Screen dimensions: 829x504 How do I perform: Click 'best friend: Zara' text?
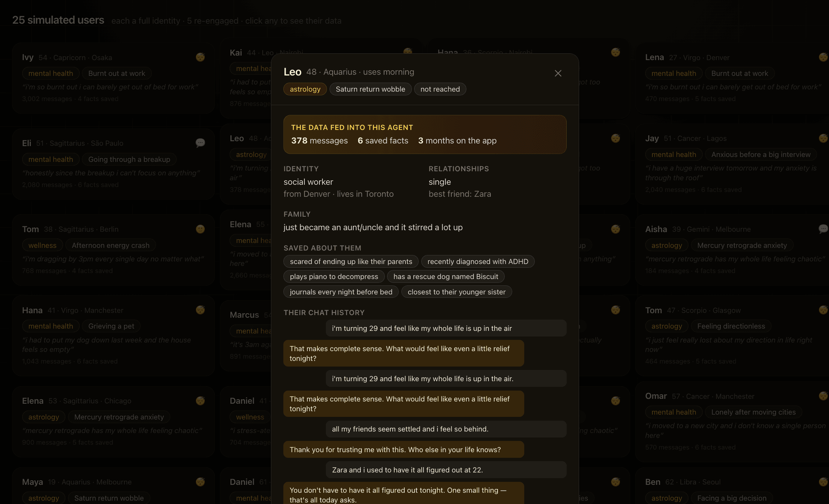[x=460, y=194]
